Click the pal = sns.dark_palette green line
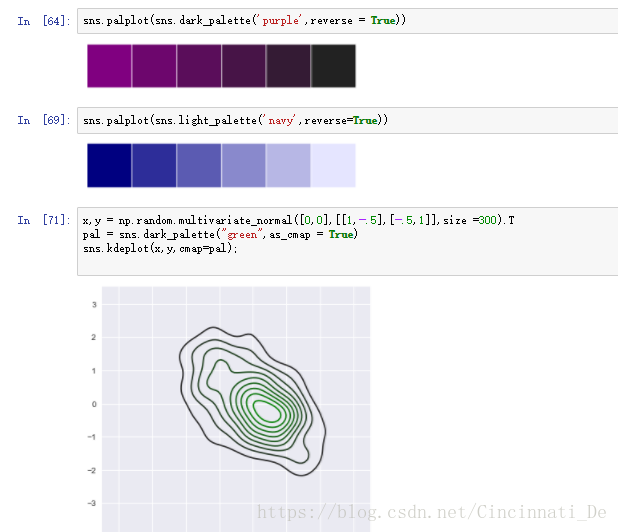 coord(220,234)
